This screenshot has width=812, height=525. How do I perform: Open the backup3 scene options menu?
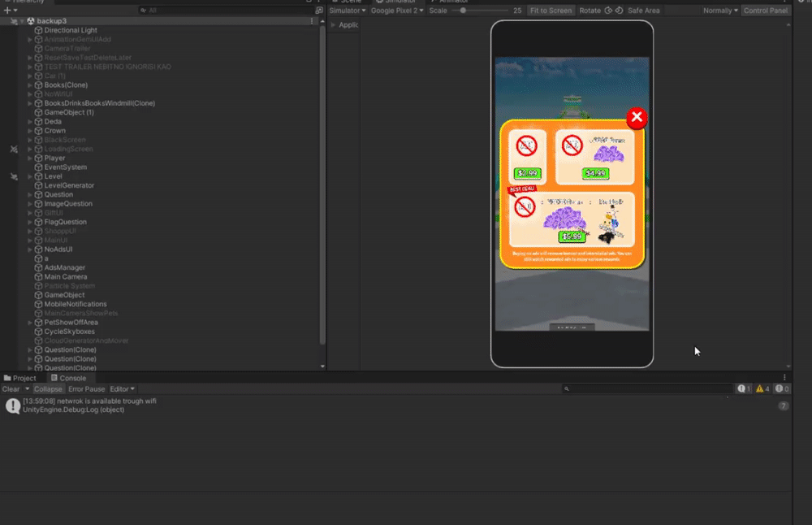312,21
